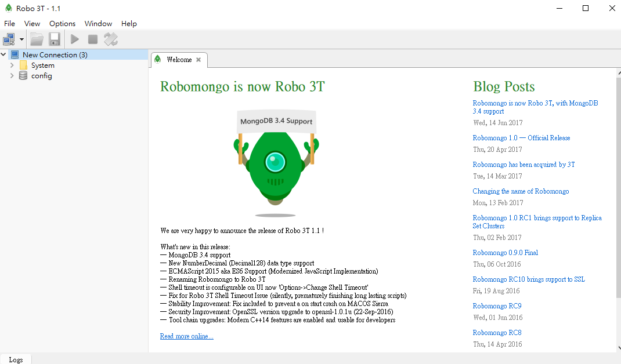Open the View menu
621x364 pixels.
pyautogui.click(x=32, y=23)
